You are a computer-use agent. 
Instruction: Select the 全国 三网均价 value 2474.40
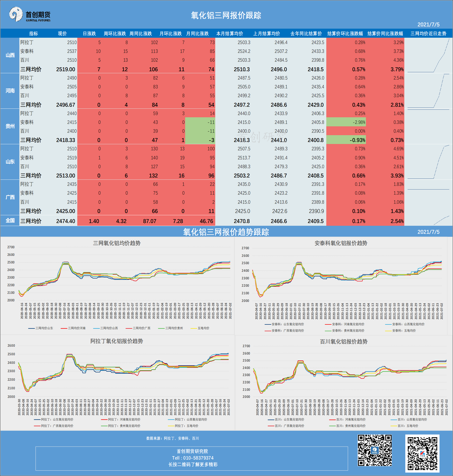pos(66,221)
